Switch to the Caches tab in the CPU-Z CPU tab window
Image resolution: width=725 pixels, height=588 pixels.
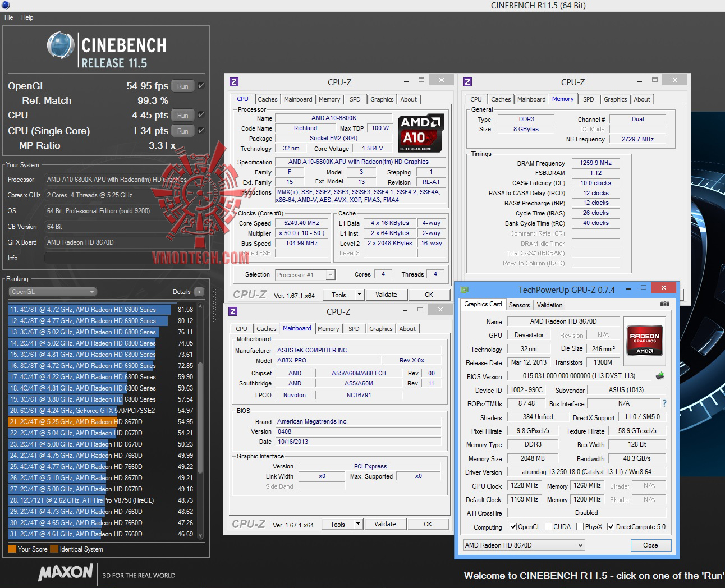(x=268, y=99)
